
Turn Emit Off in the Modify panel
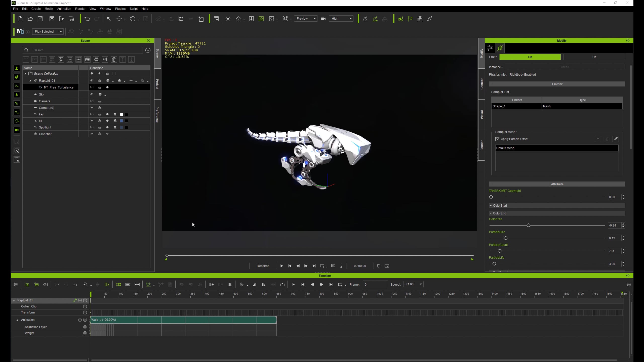(594, 57)
